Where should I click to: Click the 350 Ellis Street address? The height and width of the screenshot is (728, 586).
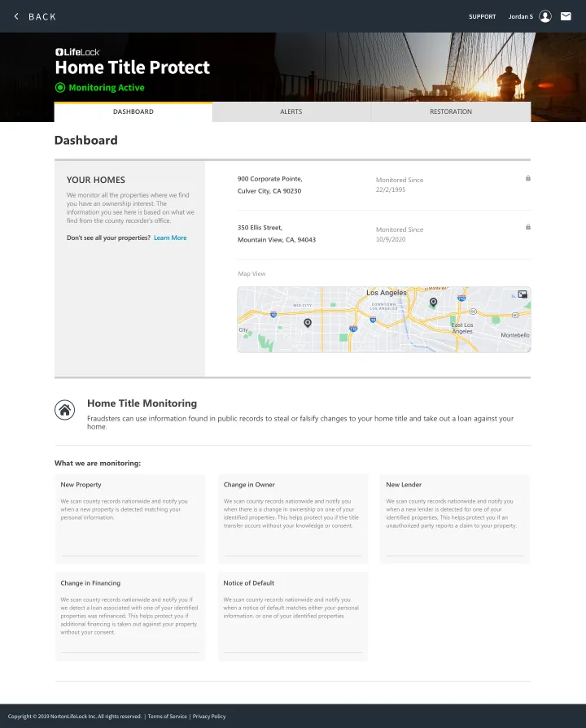coord(277,233)
